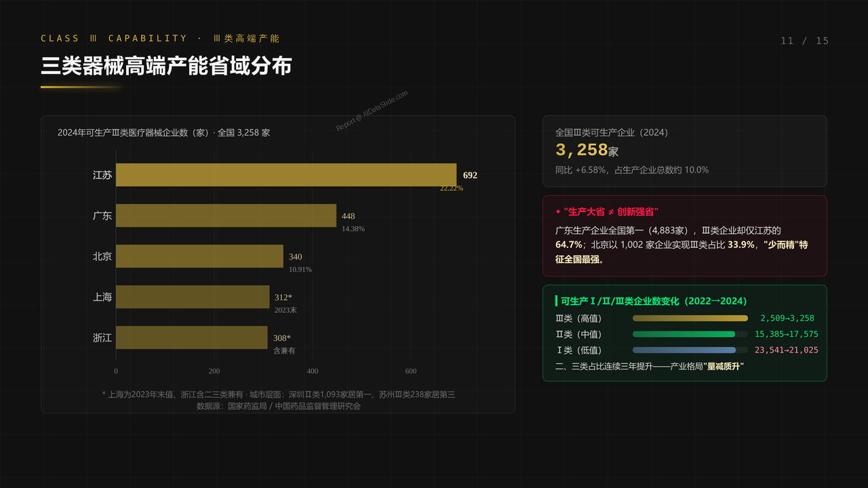Select the 浙江 bar in the chart
This screenshot has height=488, width=868.
click(192, 338)
